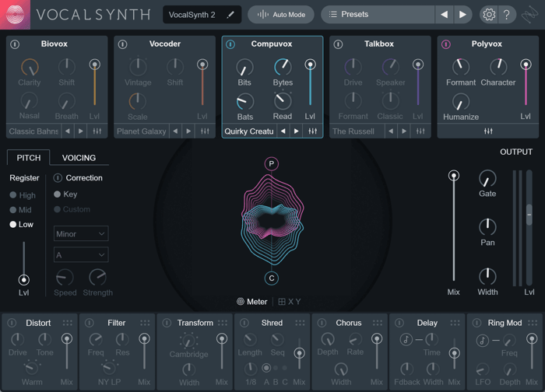Screen dimensions: 545x392
Task: Click the VocalSynth logo icon
Action: point(15,15)
